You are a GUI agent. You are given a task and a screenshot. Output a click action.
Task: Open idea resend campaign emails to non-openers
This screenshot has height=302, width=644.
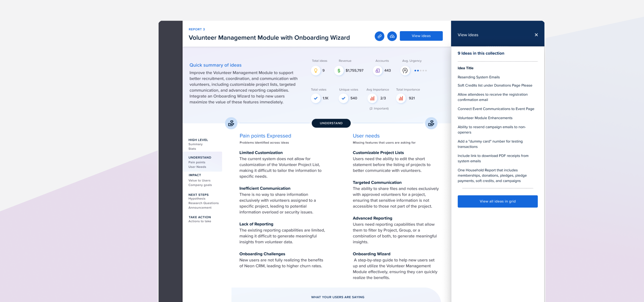492,130
